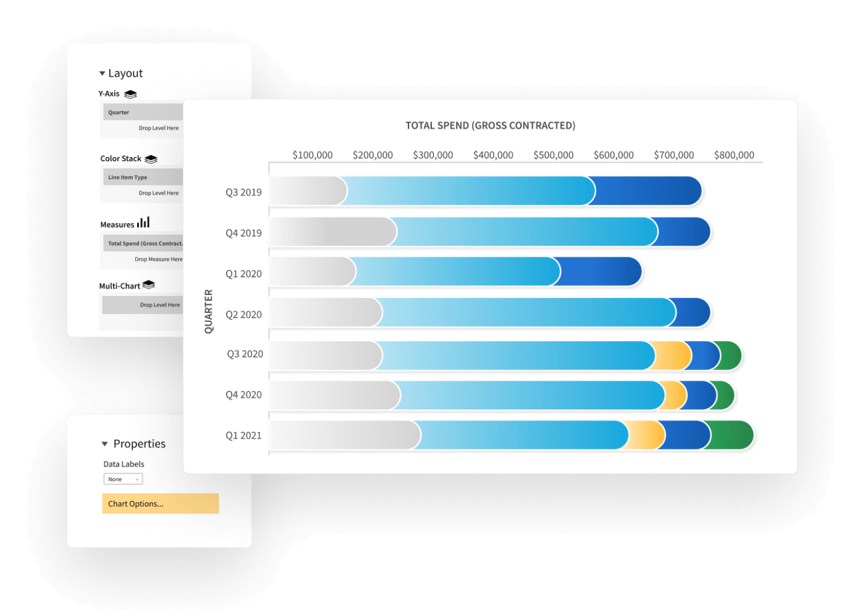The image size is (865, 616).
Task: Click the Measures bar chart icon
Action: [143, 222]
